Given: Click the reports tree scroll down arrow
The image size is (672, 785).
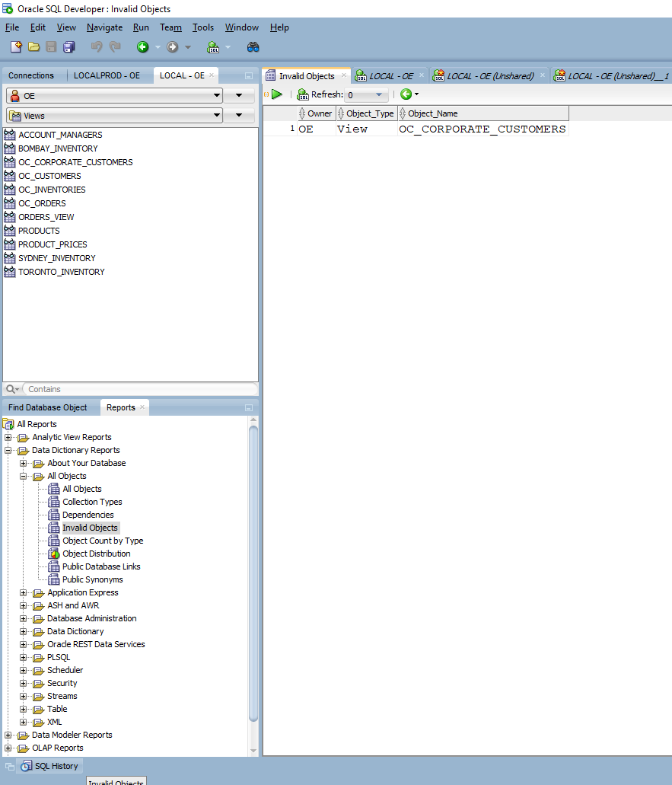Looking at the screenshot, I should pos(253,751).
